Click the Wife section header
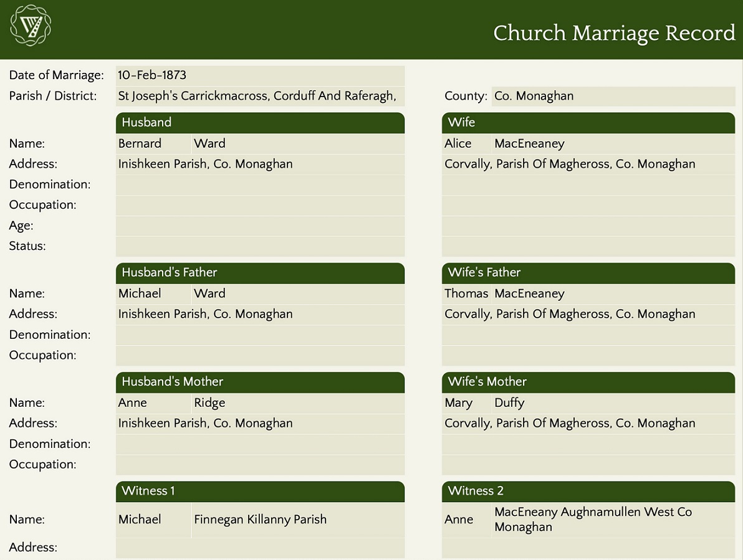Image resolution: width=743 pixels, height=560 pixels. pyautogui.click(x=588, y=123)
